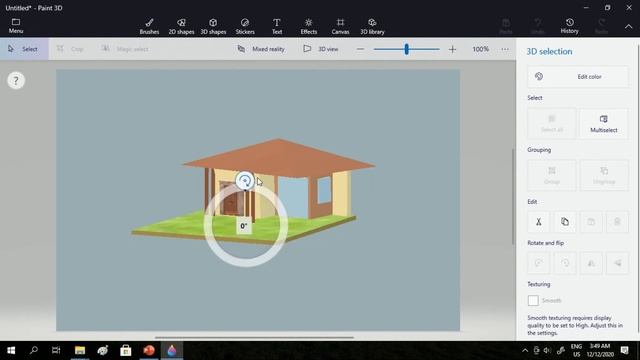Click the vertical canvas scrollbar

pyautogui.click(x=513, y=197)
